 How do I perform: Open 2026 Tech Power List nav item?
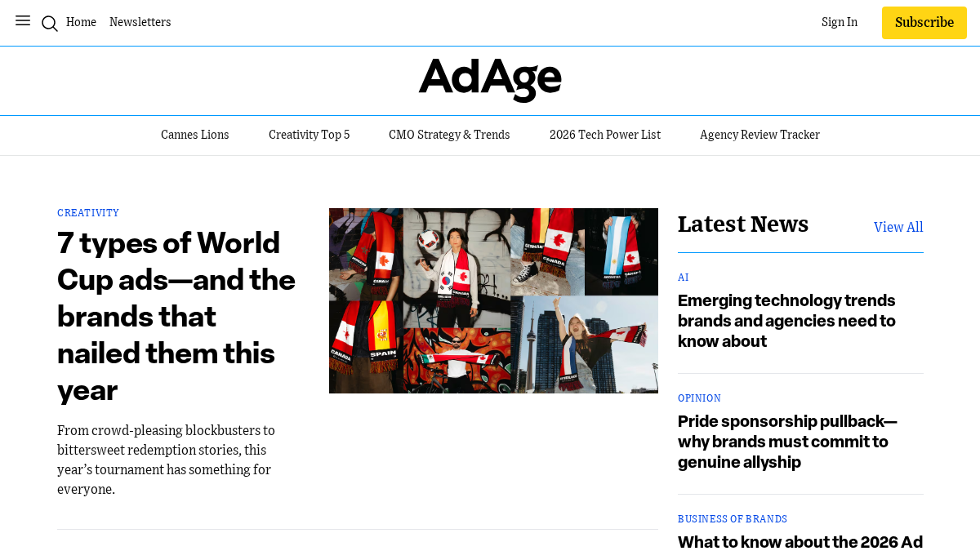tap(605, 135)
